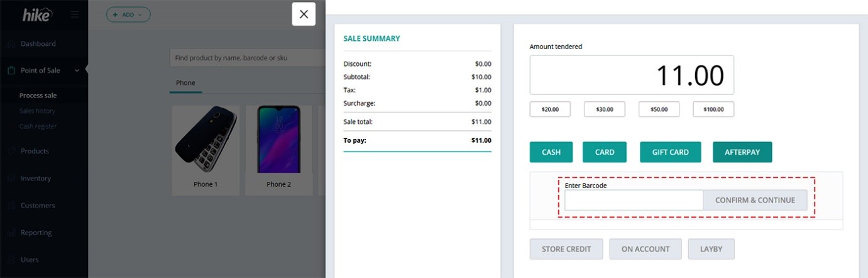This screenshot has width=868, height=278.
Task: Click the Enter Barcode input field
Action: [x=634, y=200]
